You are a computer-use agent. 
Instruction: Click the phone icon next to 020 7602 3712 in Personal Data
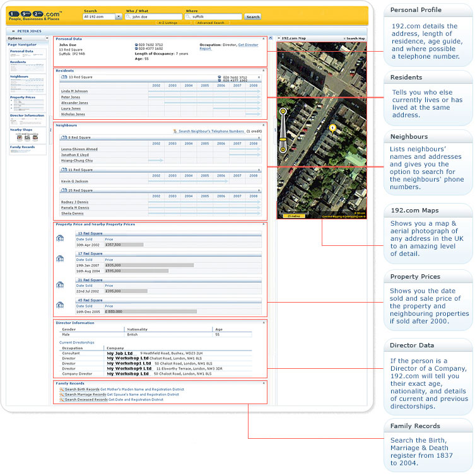(136, 45)
